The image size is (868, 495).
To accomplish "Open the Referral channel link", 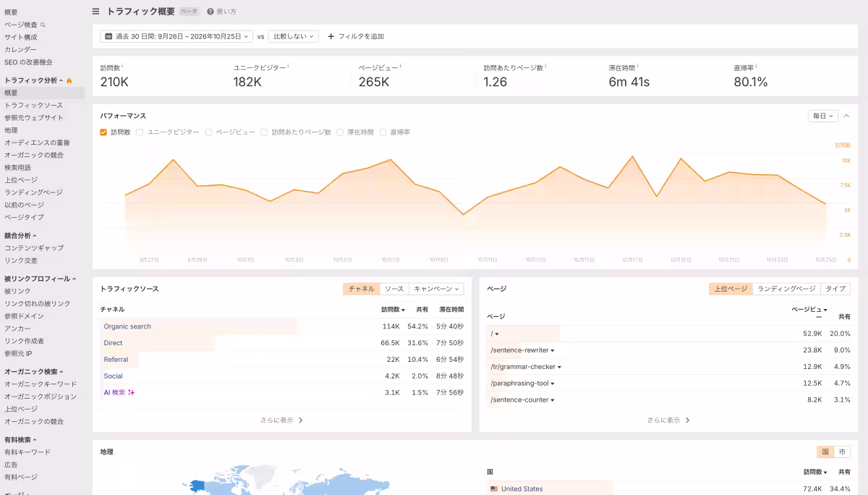I will (x=116, y=360).
